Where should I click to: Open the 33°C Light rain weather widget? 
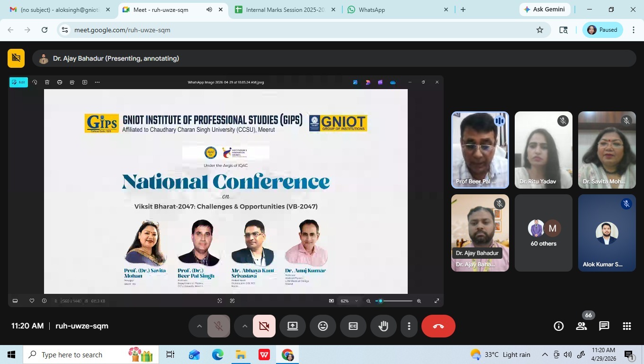pyautogui.click(x=500, y=355)
